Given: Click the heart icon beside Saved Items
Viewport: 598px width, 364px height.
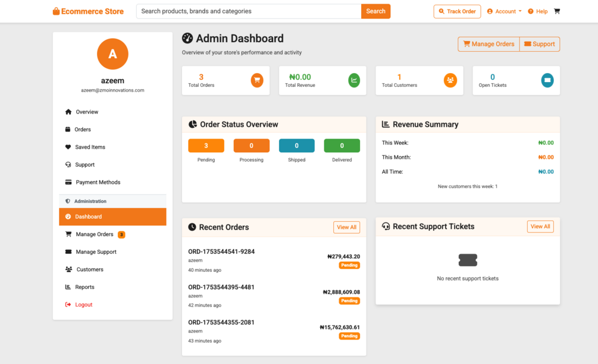Looking at the screenshot, I should (x=68, y=147).
